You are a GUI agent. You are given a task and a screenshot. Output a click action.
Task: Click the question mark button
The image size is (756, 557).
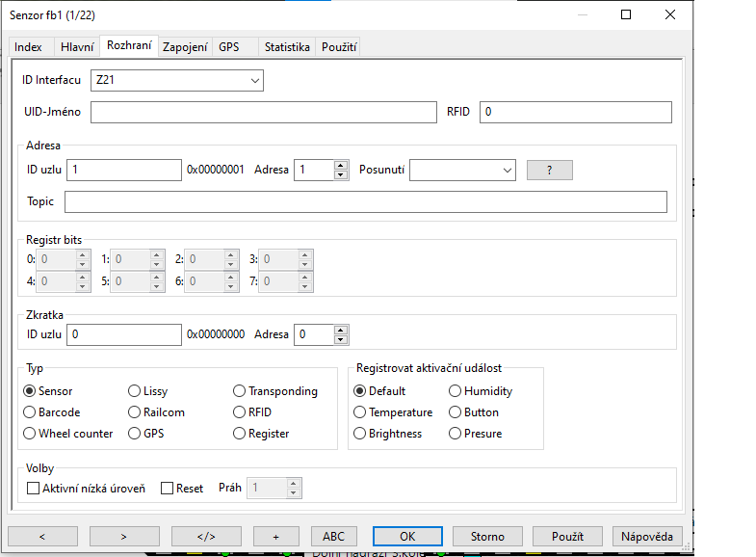[550, 170]
